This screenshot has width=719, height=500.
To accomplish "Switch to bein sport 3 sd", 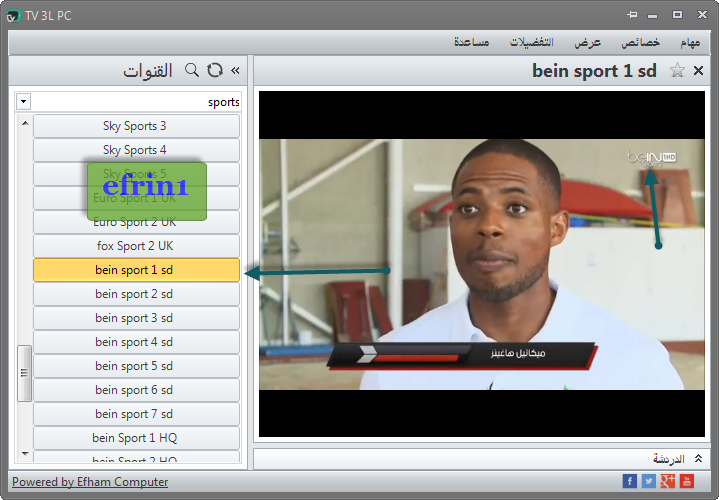I will (136, 317).
